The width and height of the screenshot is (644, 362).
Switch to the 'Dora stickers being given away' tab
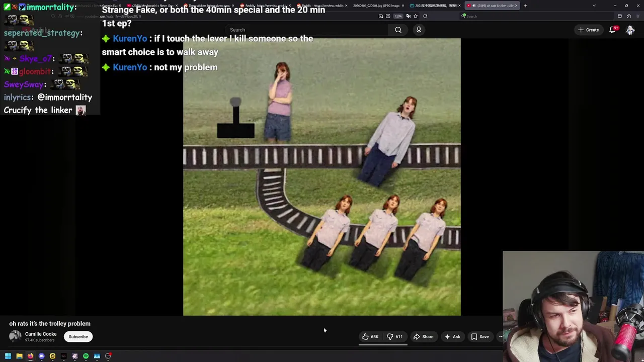click(209, 6)
